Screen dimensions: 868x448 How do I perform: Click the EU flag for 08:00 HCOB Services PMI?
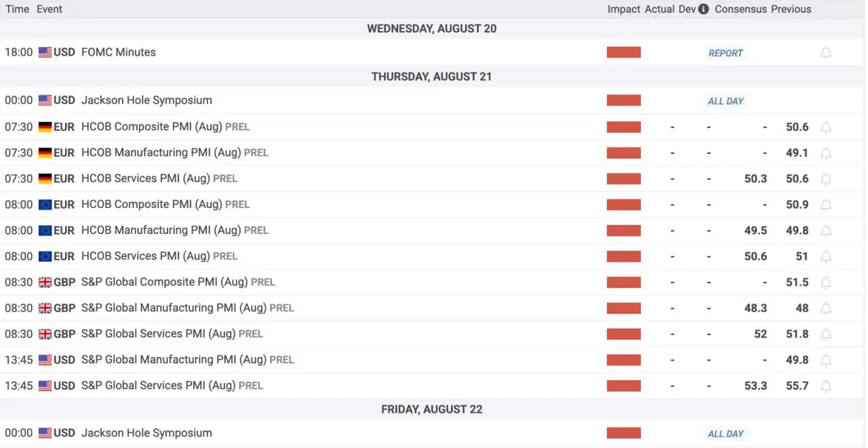click(x=45, y=256)
